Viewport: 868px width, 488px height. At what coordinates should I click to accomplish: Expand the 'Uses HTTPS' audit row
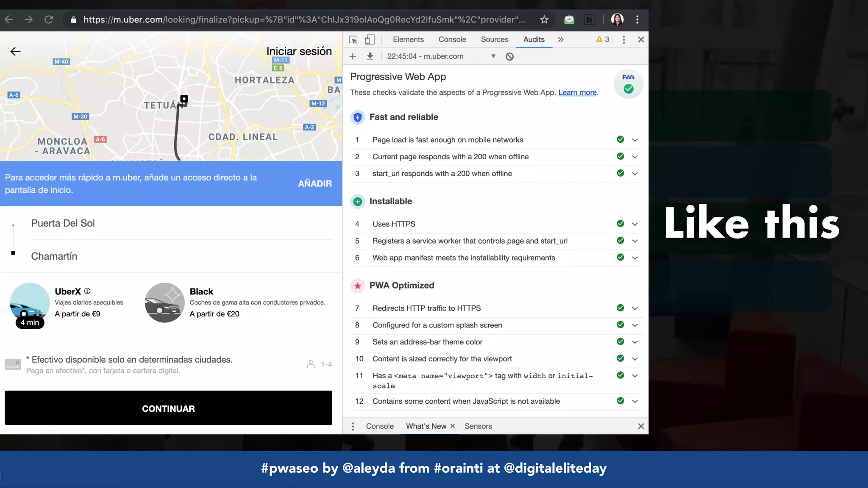pyautogui.click(x=634, y=224)
